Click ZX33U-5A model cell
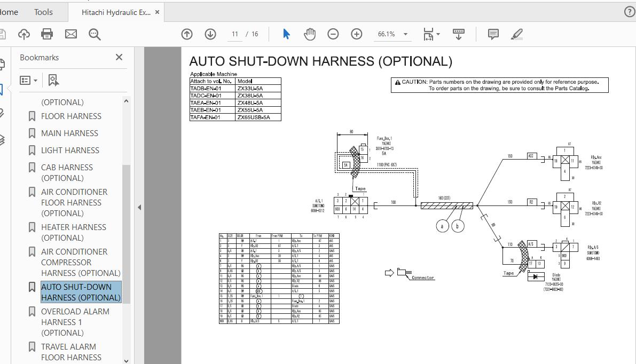The image size is (636, 364). (258, 89)
